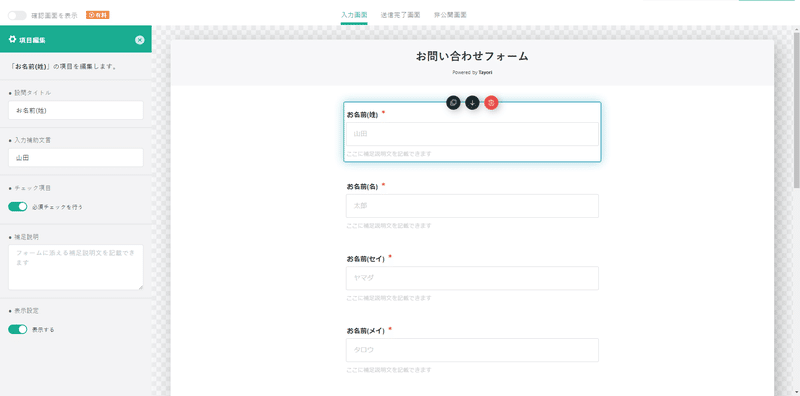Close the 項目編集 panel
Image resolution: width=800 pixels, height=396 pixels.
click(x=140, y=40)
